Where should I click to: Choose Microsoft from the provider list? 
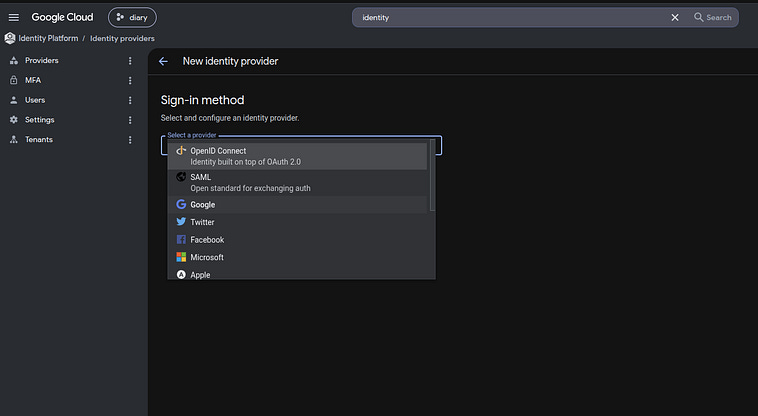[297, 257]
